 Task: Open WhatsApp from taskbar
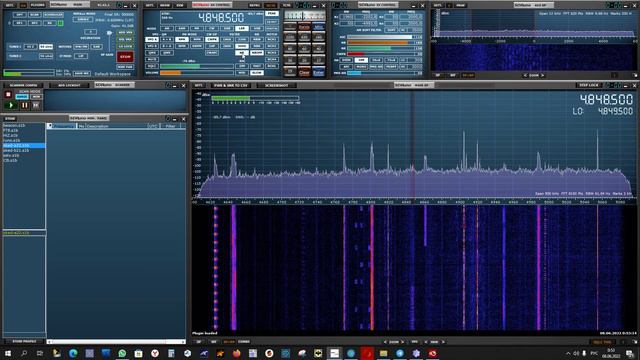pyautogui.click(x=122, y=353)
